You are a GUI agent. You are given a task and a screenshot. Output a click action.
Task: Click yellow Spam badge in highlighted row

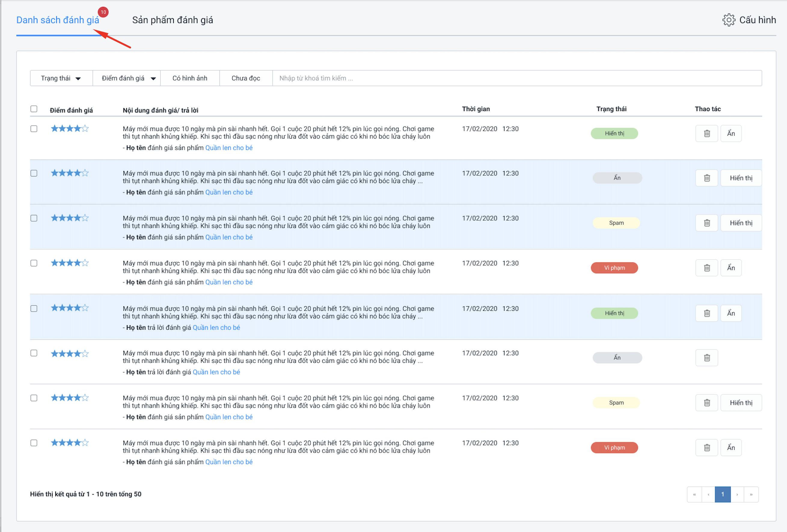pyautogui.click(x=616, y=223)
